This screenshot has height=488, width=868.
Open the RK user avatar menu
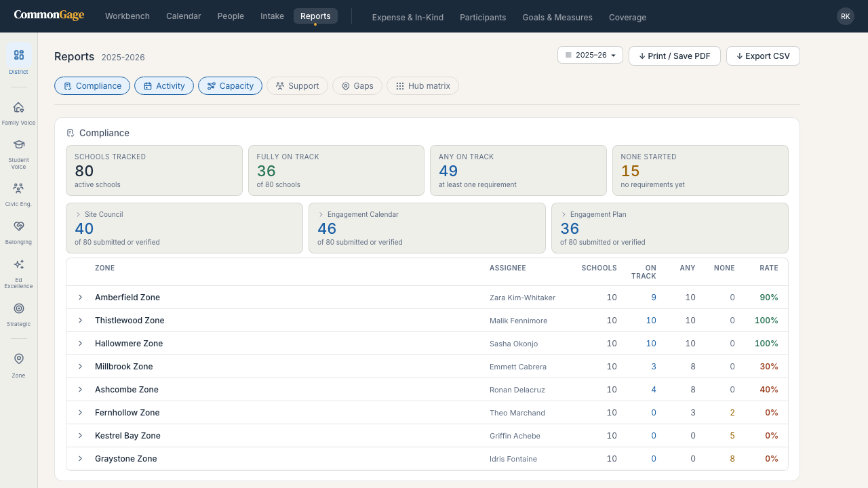point(845,16)
